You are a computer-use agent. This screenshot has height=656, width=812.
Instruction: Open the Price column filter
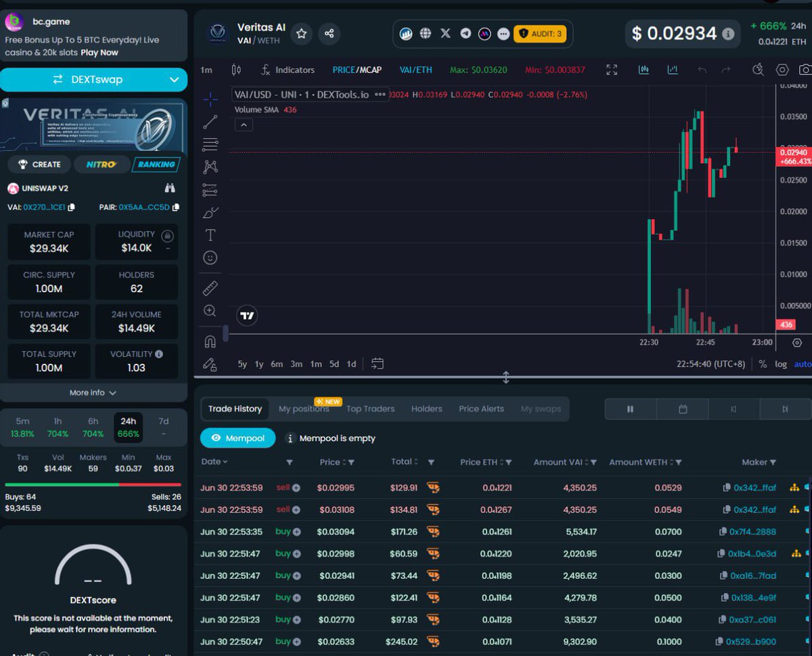352,463
